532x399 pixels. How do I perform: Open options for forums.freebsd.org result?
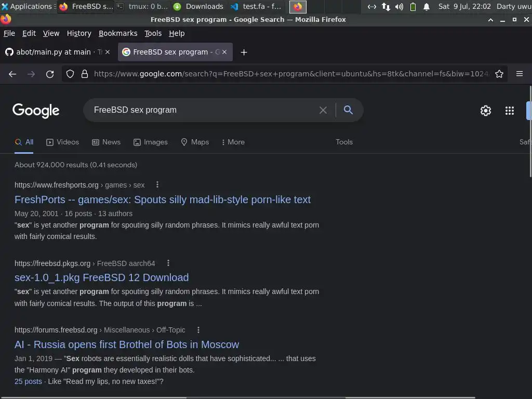(x=198, y=330)
